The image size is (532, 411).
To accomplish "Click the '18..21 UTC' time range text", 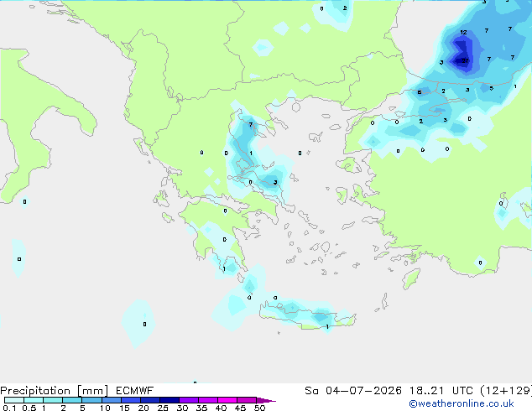I will point(441,391).
